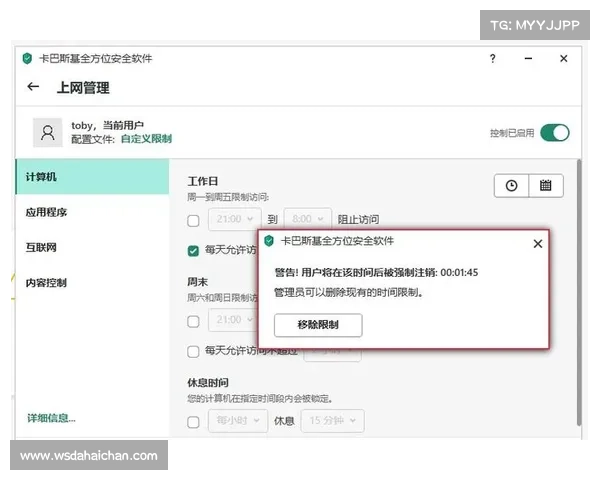Open the 互联网 section
The width and height of the screenshot is (600, 480).
[92, 247]
